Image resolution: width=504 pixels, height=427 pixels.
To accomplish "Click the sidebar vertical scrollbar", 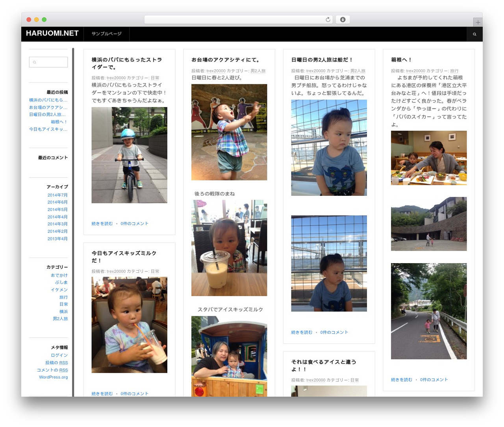I will pos(73,222).
